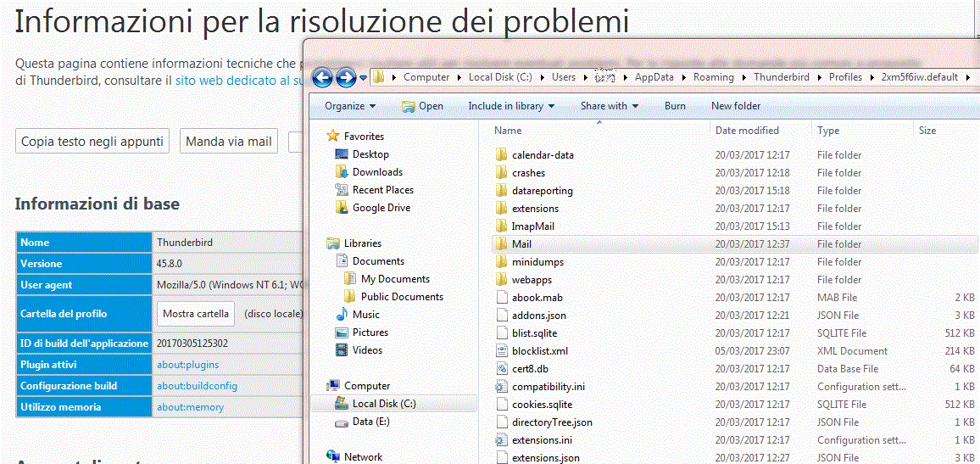Click Local Disk (C:) in address breadcrumb
Image resolution: width=980 pixels, height=464 pixels.
501,77
